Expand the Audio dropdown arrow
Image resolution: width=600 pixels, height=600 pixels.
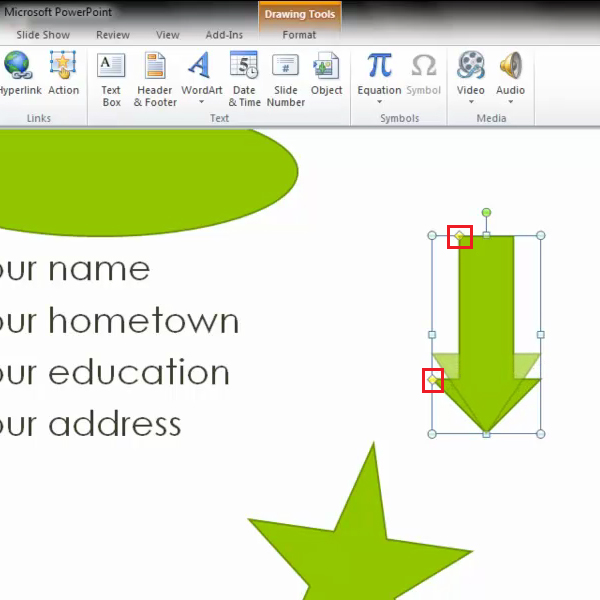point(510,102)
